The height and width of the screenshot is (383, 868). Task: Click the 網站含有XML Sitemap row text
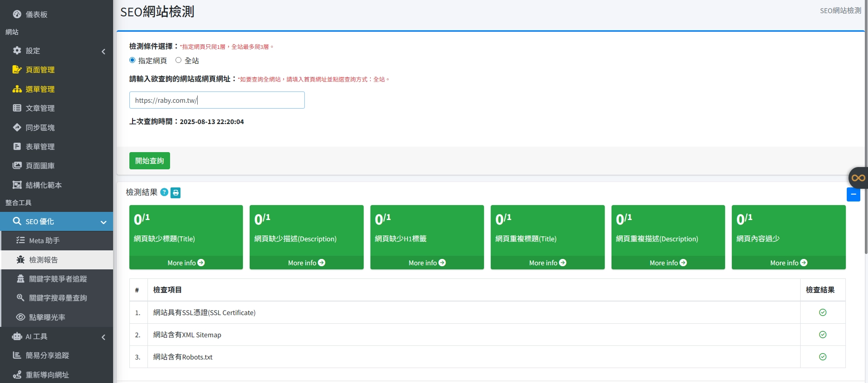[x=187, y=335]
